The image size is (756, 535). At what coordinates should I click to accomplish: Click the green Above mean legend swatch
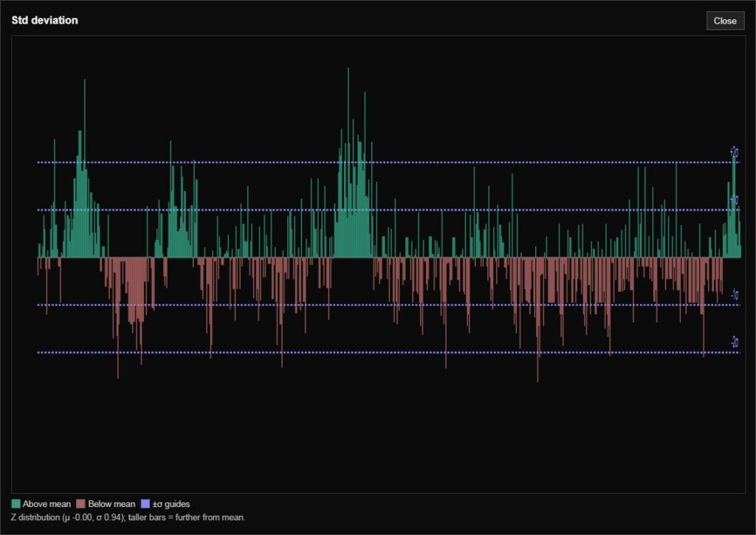pos(16,504)
